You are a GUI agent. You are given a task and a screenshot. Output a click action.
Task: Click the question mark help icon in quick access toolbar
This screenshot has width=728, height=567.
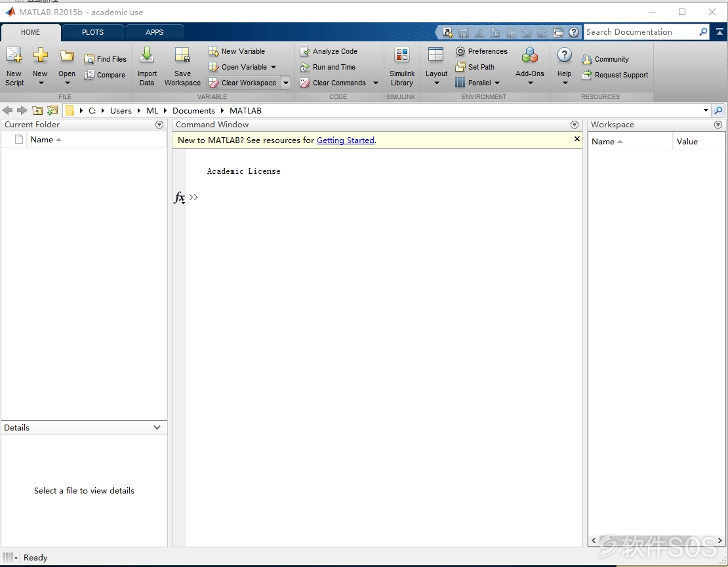(x=574, y=32)
